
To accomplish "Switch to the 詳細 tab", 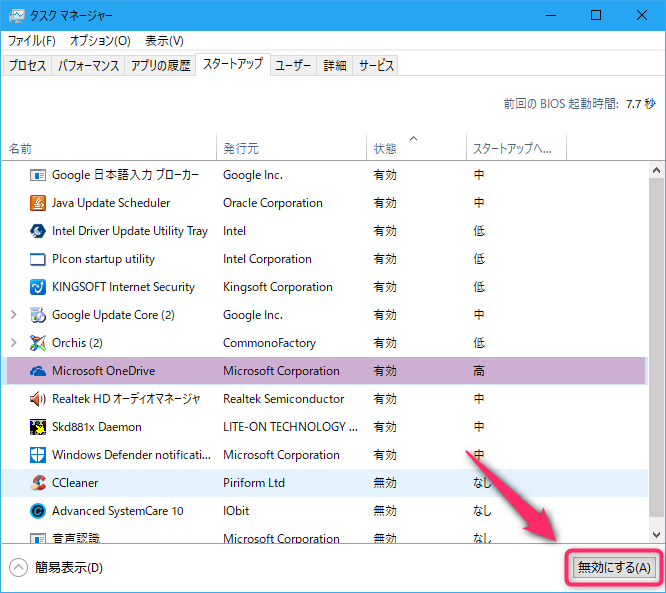I will [x=335, y=65].
